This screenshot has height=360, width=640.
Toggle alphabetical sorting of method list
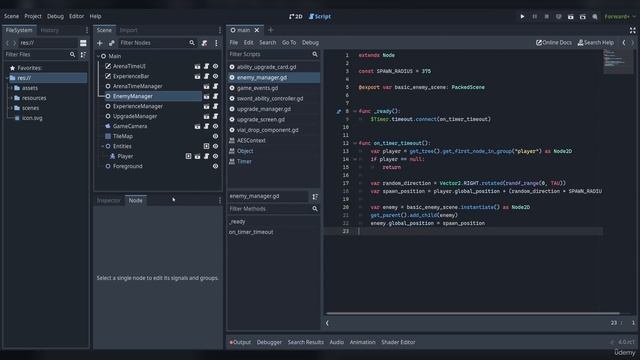click(315, 197)
